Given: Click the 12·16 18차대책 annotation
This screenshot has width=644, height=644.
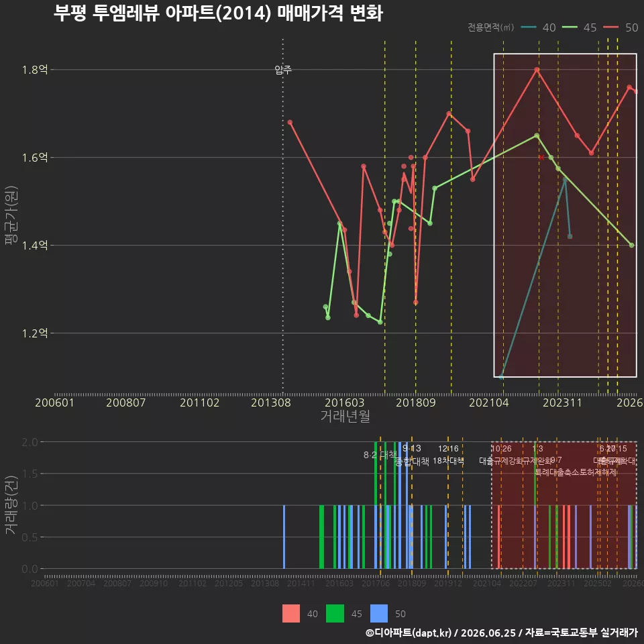Looking at the screenshot, I should 448,455.
